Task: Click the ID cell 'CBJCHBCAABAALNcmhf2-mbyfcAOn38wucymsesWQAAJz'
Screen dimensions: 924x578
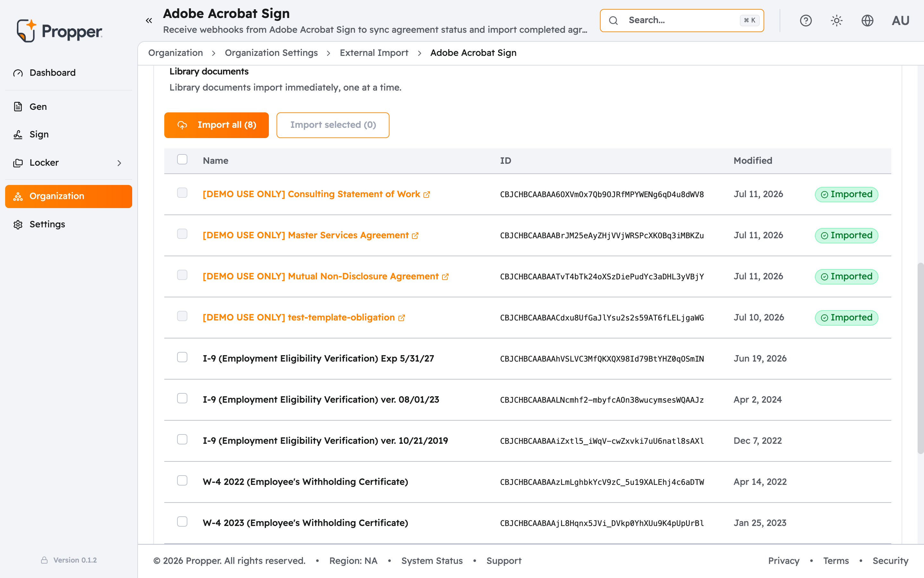Action: tap(602, 400)
